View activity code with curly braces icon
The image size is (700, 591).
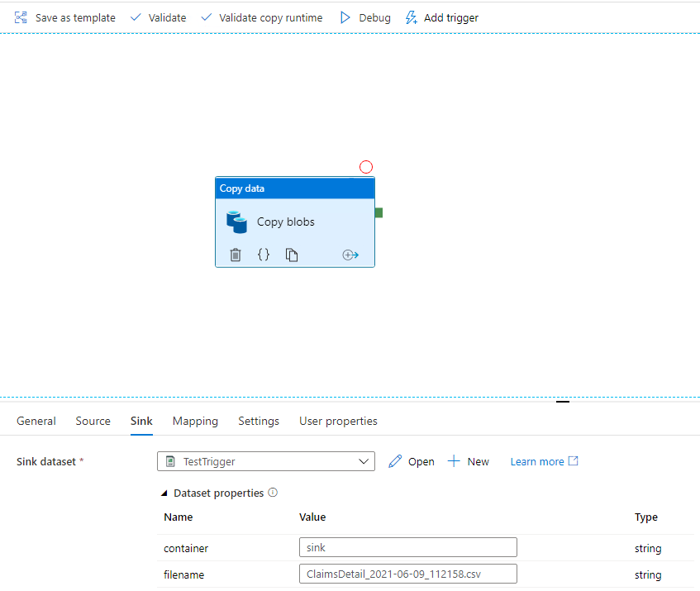pyautogui.click(x=264, y=255)
